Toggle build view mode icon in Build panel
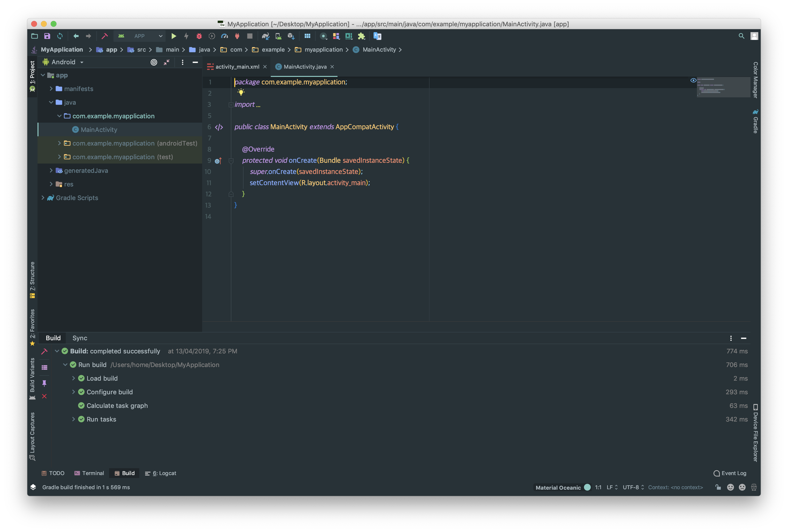This screenshot has height=532, width=788. coord(44,368)
